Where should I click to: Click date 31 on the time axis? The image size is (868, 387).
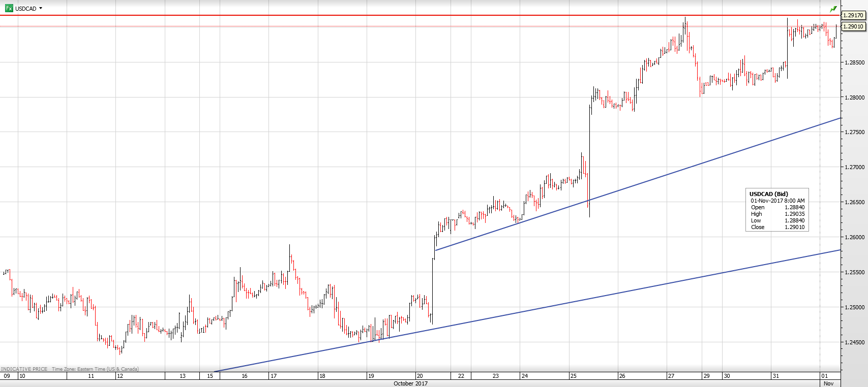[x=775, y=376]
